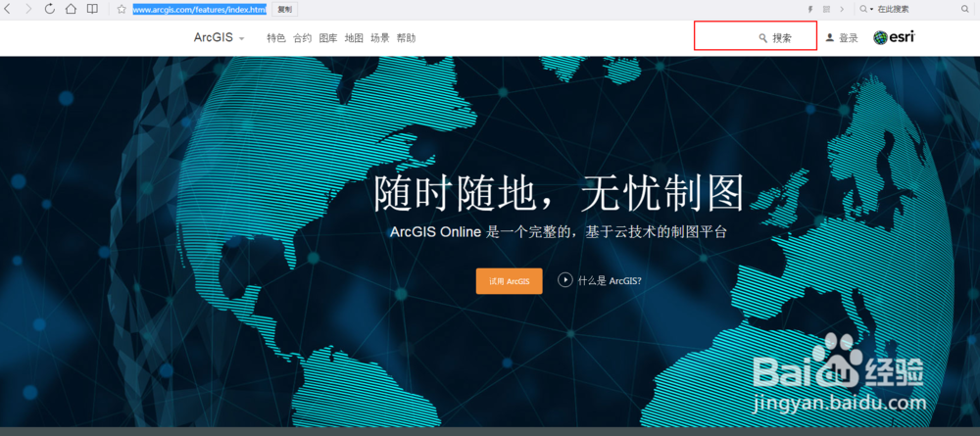This screenshot has width=980, height=436.
Task: Click the search magnifier at toolbar far right
Action: 964,9
